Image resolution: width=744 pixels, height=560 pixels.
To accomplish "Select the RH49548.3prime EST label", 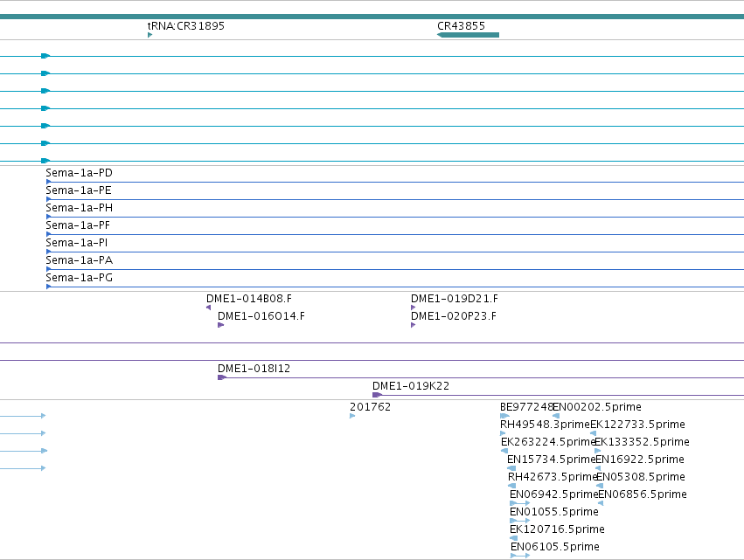I will (546, 425).
